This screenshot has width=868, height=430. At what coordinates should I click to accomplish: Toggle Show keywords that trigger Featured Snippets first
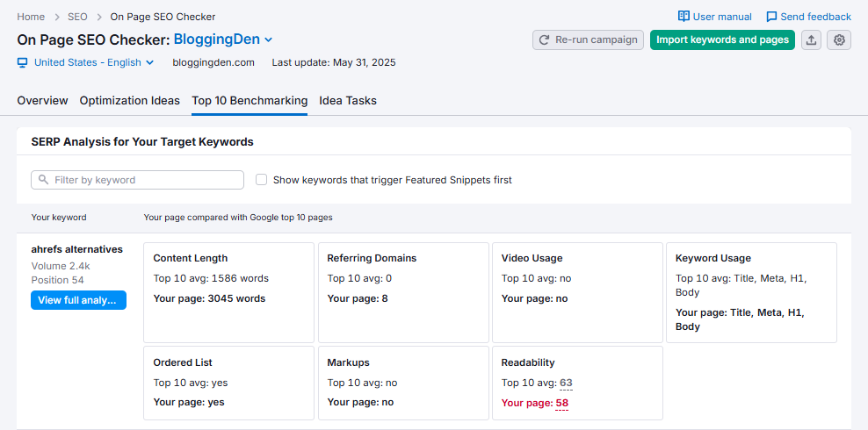pos(261,180)
